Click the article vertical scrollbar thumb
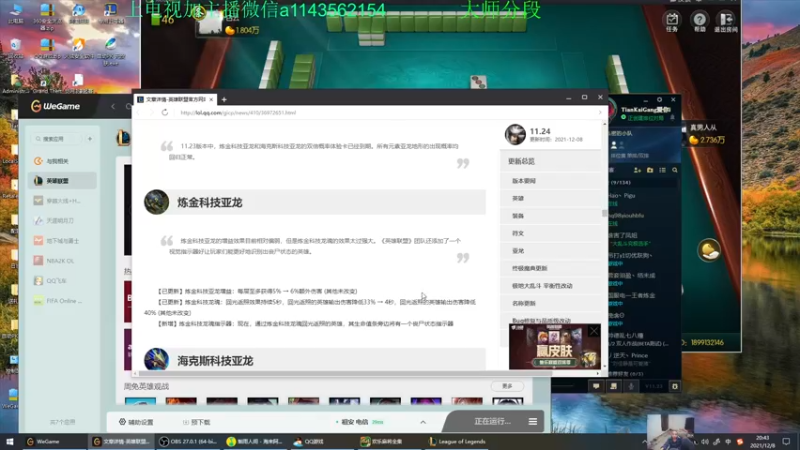Screen dimensions: 800x450 tap(605, 213)
